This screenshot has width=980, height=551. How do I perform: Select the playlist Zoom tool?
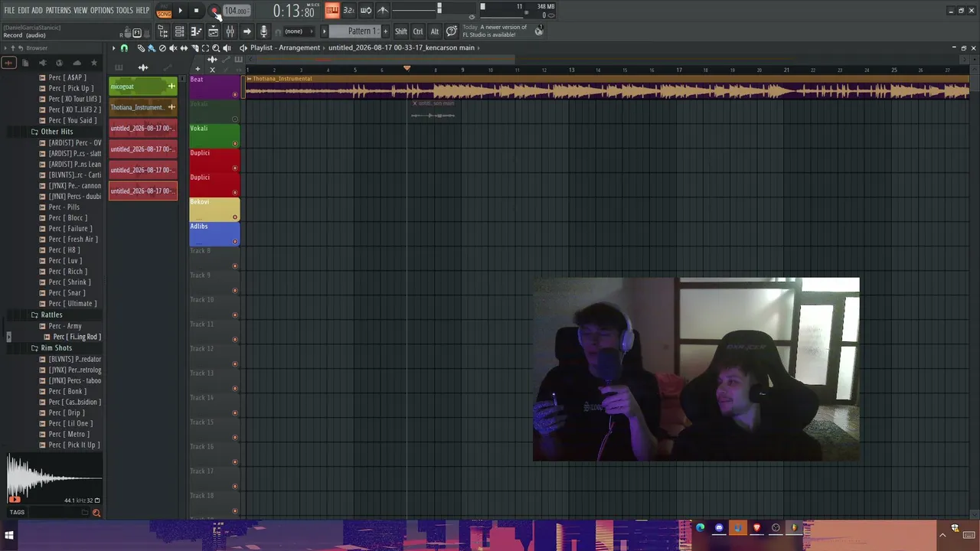[216, 48]
